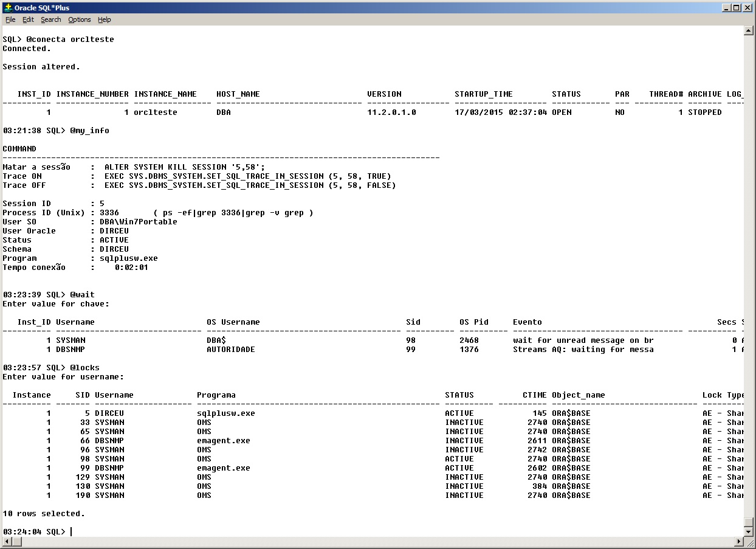Click the vertical scrollbar down arrow
This screenshot has height=549, width=756.
[749, 533]
